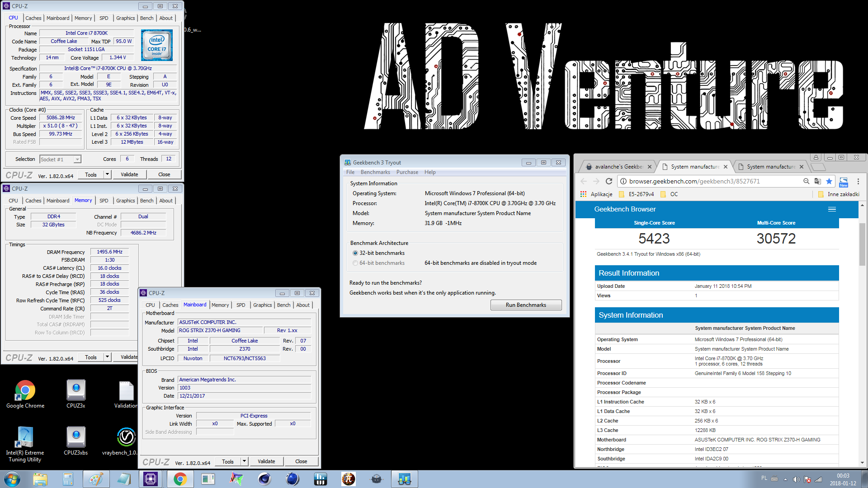Select the CPUZ3xbs desktop icon

pos(76,441)
